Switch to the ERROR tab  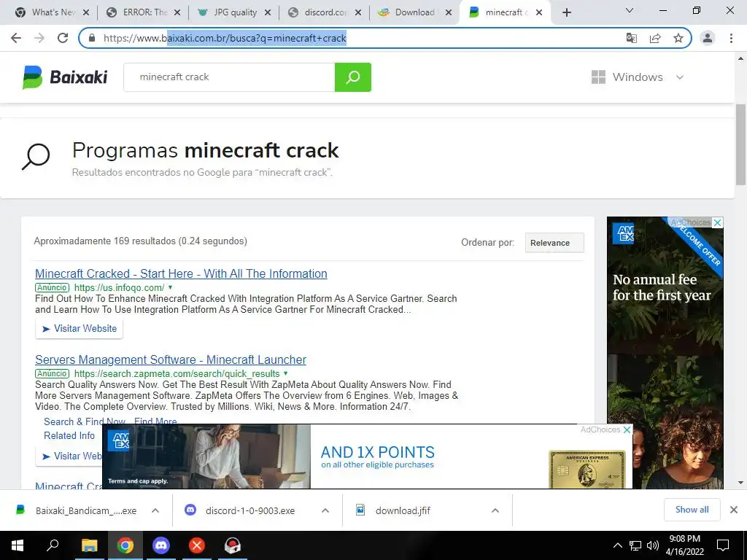click(x=144, y=12)
